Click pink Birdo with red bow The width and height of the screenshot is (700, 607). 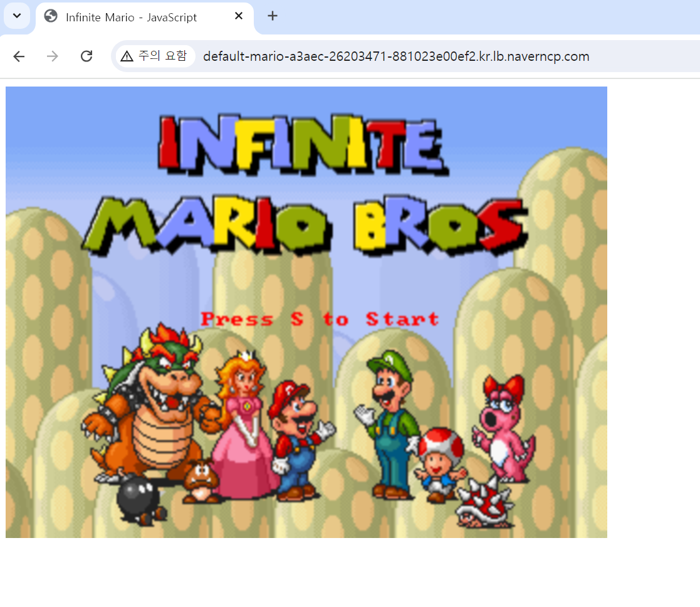(504, 429)
